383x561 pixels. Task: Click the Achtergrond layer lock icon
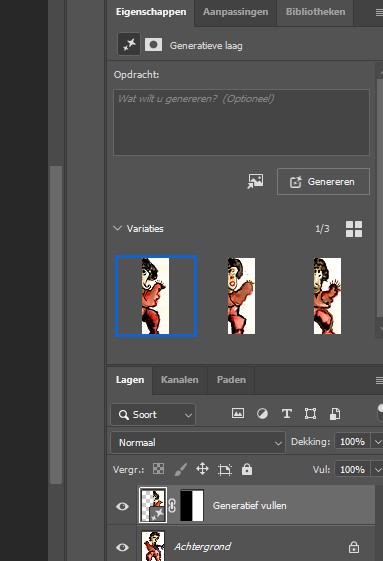(354, 547)
